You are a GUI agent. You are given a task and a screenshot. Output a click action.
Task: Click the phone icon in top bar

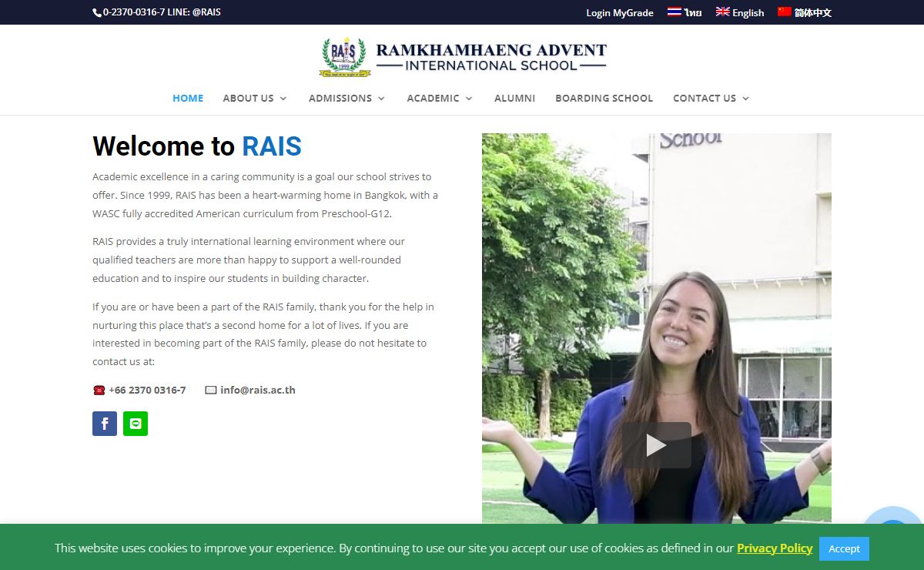tap(97, 12)
